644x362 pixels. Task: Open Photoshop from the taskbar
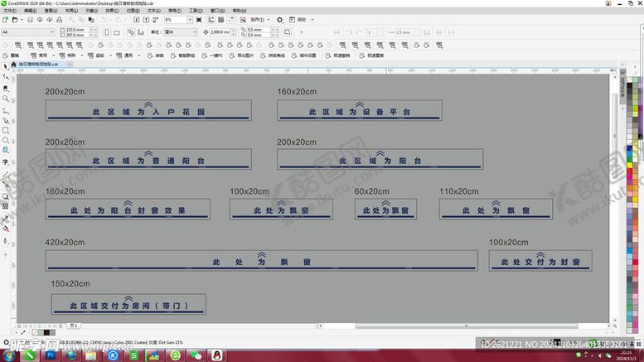(x=51, y=355)
